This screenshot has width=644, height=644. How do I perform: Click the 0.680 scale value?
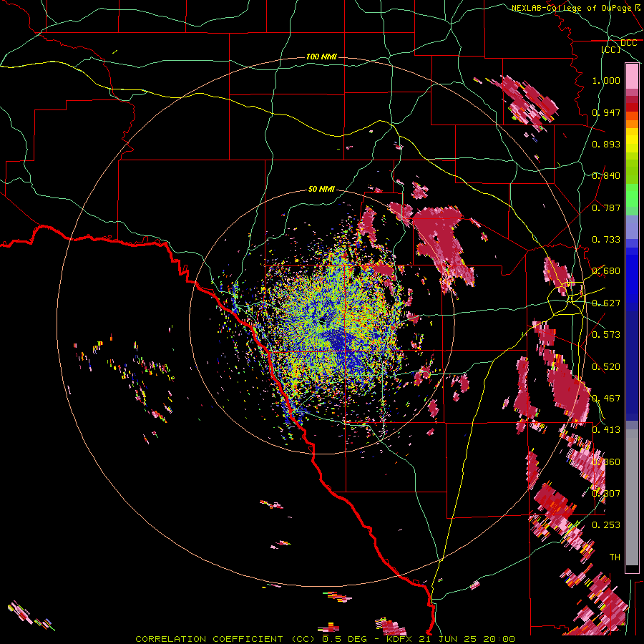pyautogui.click(x=606, y=271)
